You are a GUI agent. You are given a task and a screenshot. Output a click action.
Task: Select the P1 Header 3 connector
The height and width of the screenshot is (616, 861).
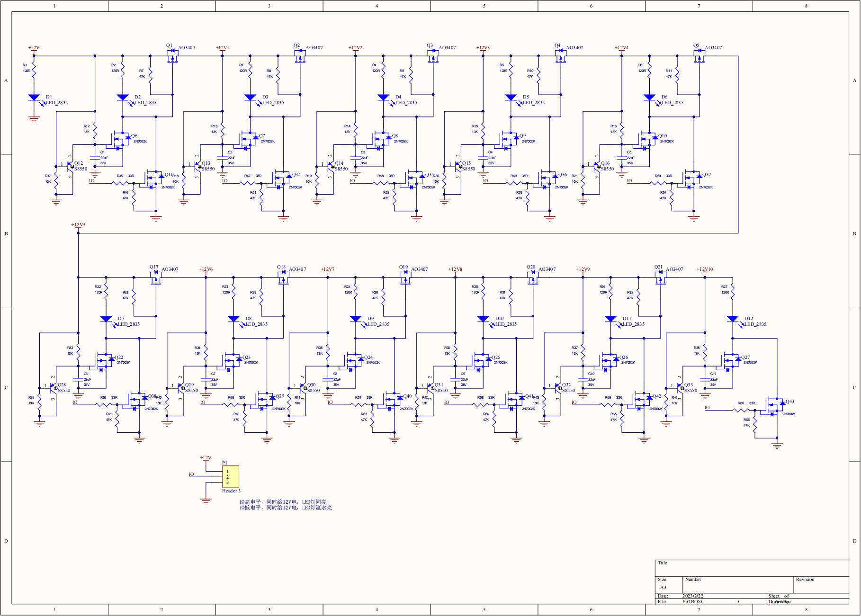point(231,476)
